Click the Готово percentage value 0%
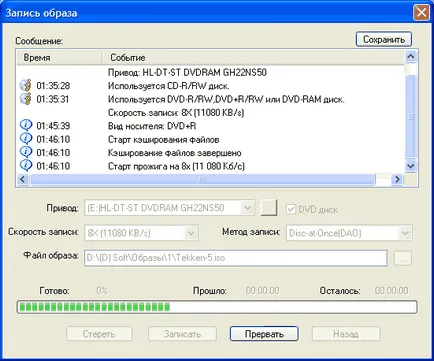Viewport: 434px width, 361px height. click(x=102, y=290)
